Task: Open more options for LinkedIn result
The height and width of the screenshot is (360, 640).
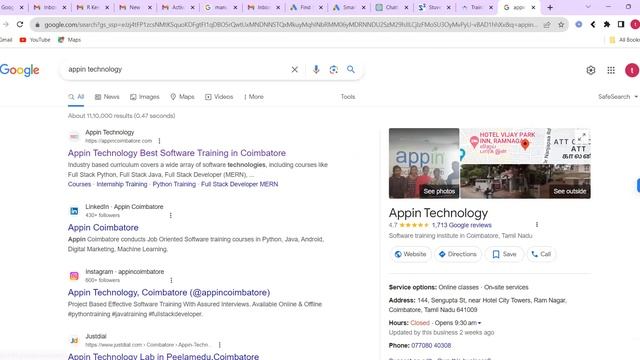Action: (x=171, y=215)
